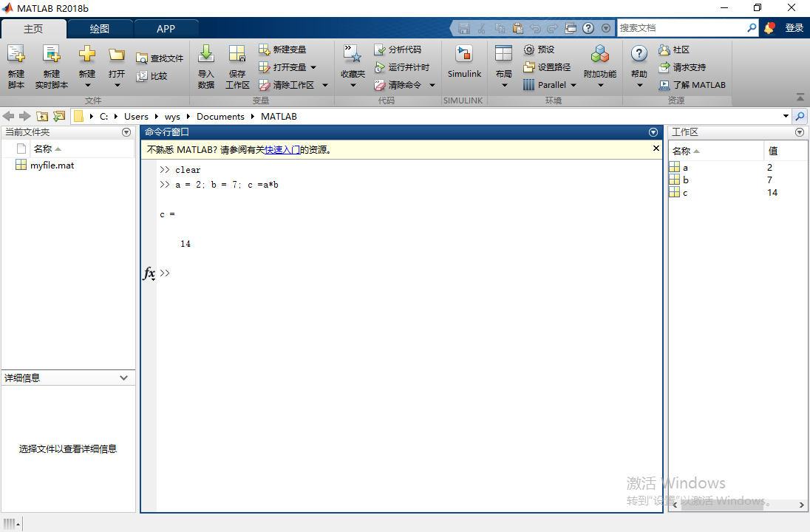Click Documents in the path bar
The height and width of the screenshot is (532, 810).
220,116
